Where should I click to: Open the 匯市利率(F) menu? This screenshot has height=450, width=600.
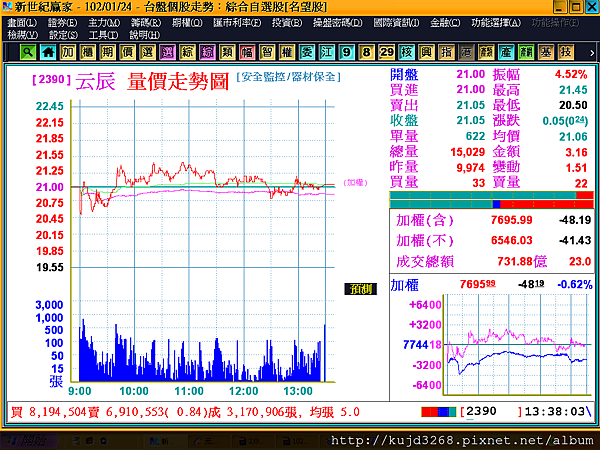(x=237, y=23)
